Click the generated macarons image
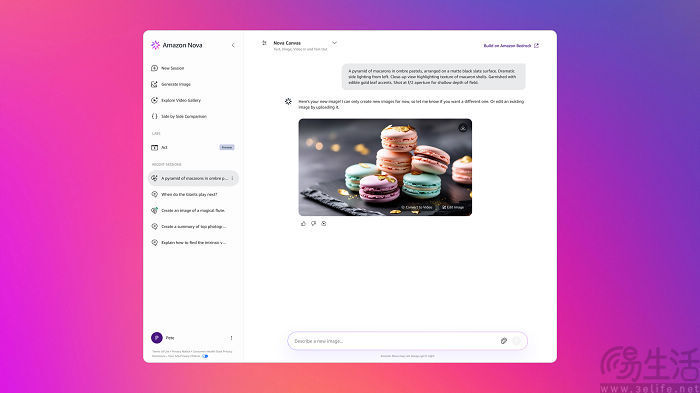This screenshot has width=700, height=393. click(x=385, y=167)
